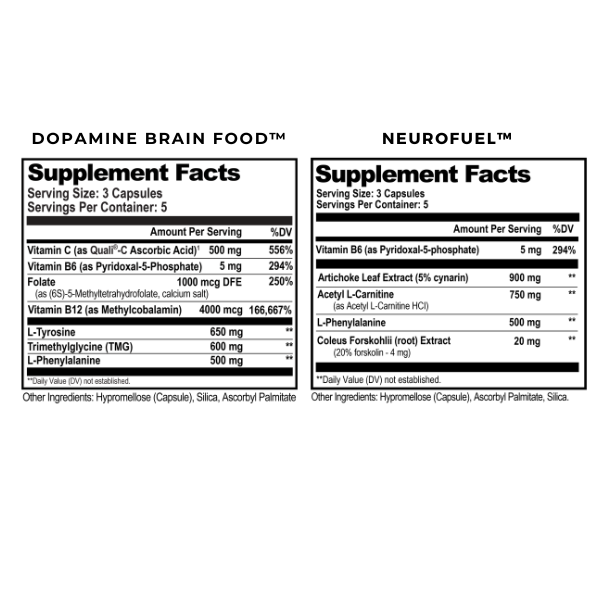
Task: Click the '900 mg' amount
Action: coord(525,278)
